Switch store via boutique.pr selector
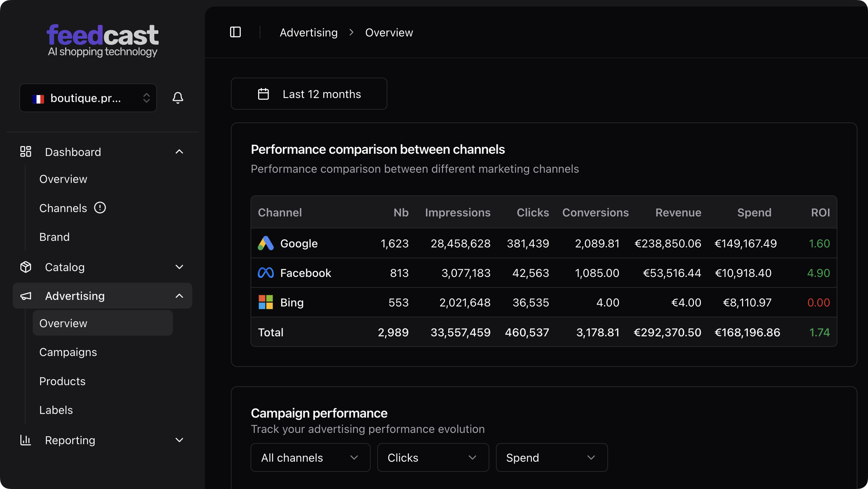Viewport: 868px width, 489px height. point(88,98)
